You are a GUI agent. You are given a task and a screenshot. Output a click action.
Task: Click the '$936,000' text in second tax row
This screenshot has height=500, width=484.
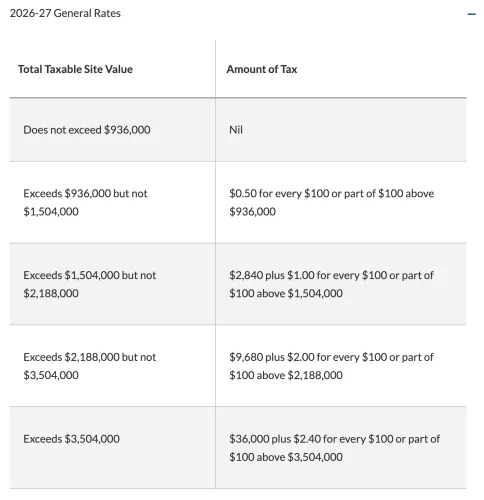point(252,212)
